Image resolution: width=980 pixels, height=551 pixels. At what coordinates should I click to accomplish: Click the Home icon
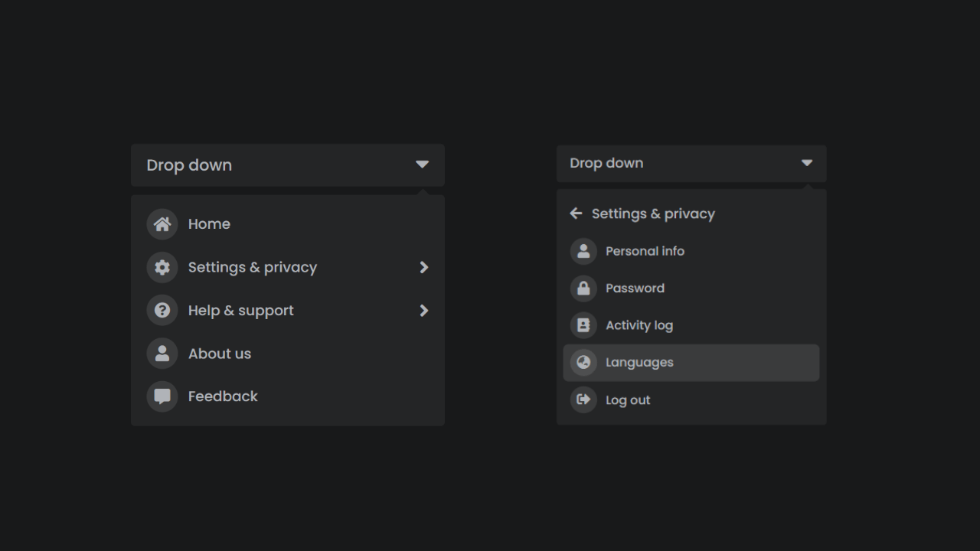[x=162, y=223]
